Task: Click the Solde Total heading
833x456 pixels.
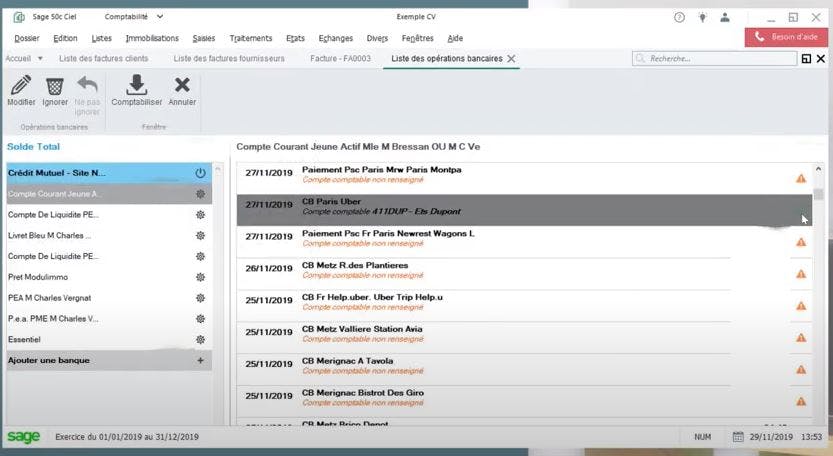Action: (33, 147)
